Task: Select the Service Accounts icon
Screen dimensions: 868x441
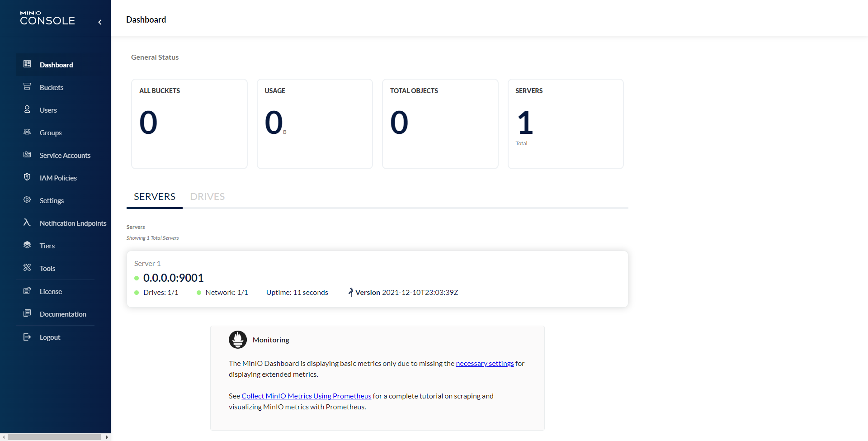Action: (x=27, y=155)
